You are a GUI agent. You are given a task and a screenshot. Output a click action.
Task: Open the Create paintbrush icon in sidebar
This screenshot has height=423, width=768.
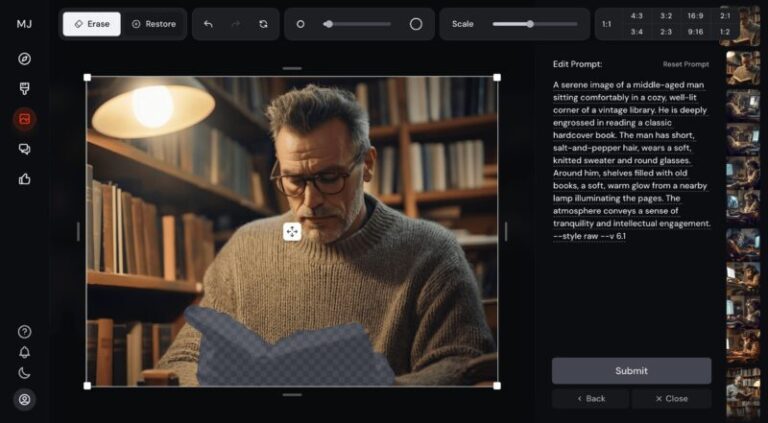(x=24, y=89)
